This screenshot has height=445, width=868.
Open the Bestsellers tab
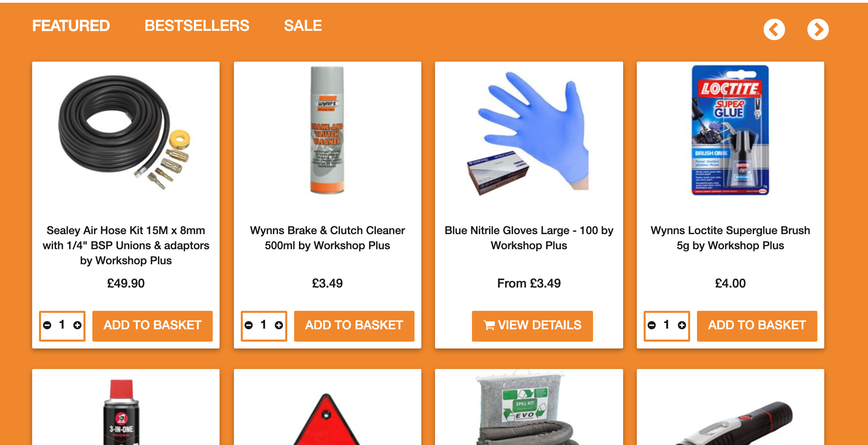coord(197,26)
